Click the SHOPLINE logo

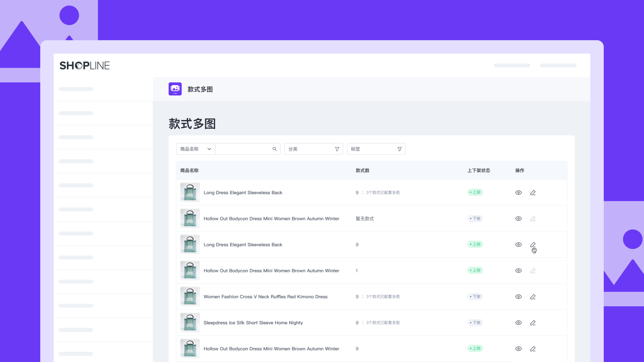[85, 65]
